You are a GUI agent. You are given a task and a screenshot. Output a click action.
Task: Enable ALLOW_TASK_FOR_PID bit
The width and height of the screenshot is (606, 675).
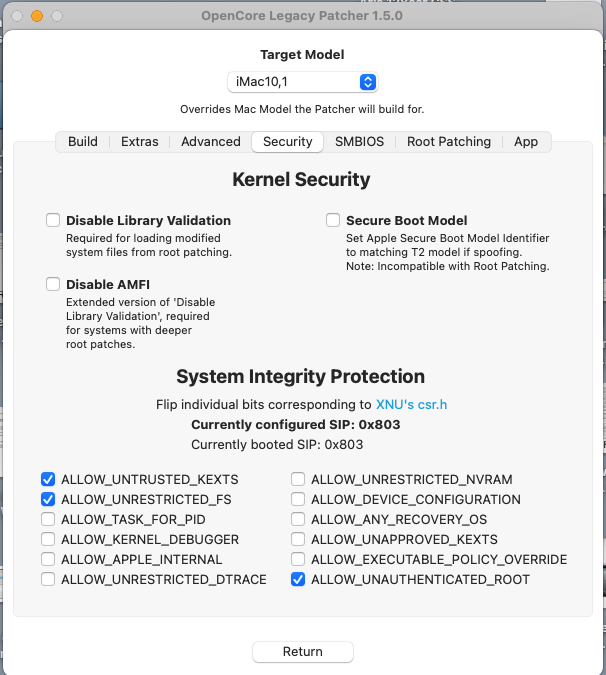(49, 519)
